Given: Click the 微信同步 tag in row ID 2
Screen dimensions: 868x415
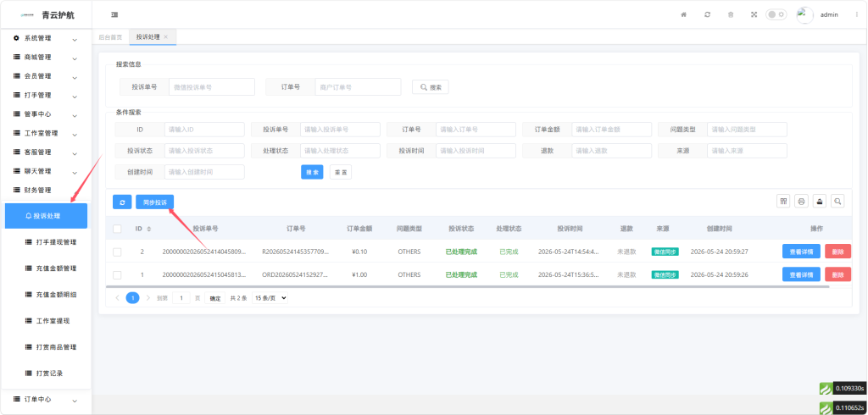Looking at the screenshot, I should tap(665, 252).
